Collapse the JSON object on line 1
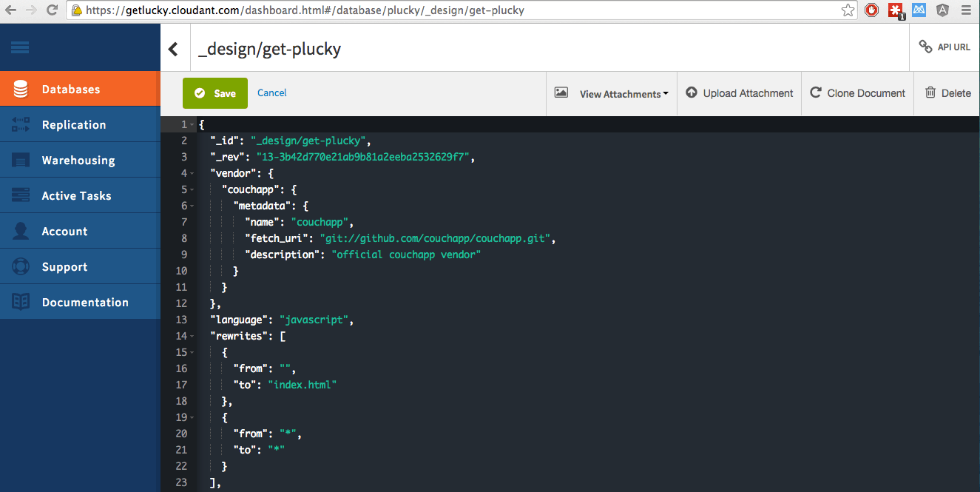980x492 pixels. (x=191, y=124)
